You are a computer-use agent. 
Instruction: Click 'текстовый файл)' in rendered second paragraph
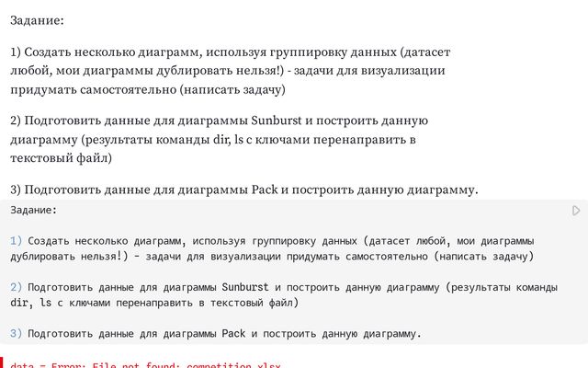(62, 158)
